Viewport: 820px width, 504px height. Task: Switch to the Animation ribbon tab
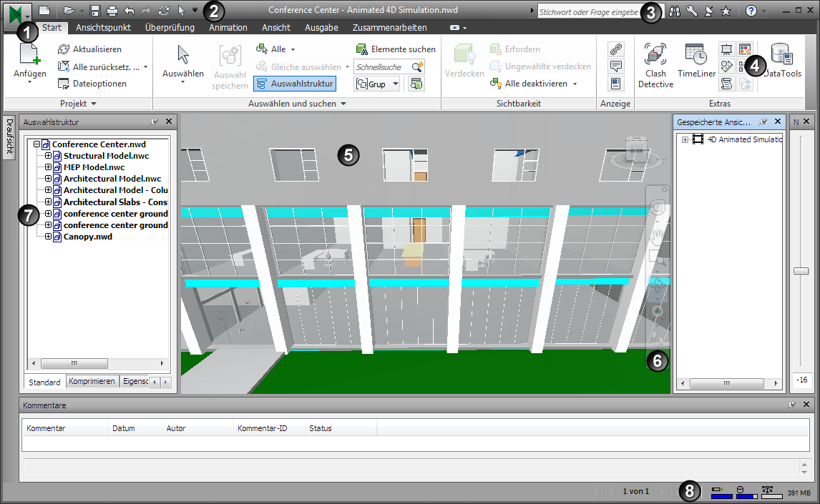pyautogui.click(x=228, y=28)
